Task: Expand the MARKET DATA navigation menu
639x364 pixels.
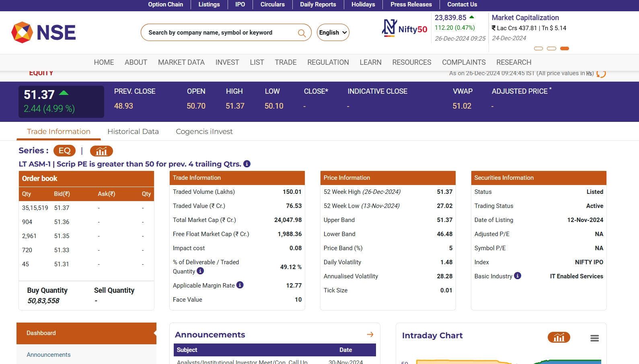Action: 181,62
